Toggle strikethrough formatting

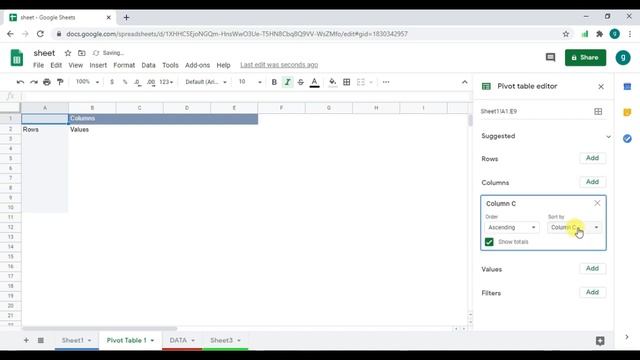301,82
